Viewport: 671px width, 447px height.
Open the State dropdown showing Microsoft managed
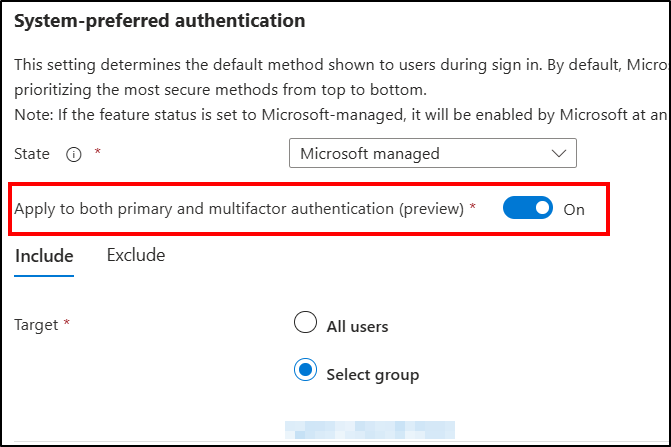point(431,153)
